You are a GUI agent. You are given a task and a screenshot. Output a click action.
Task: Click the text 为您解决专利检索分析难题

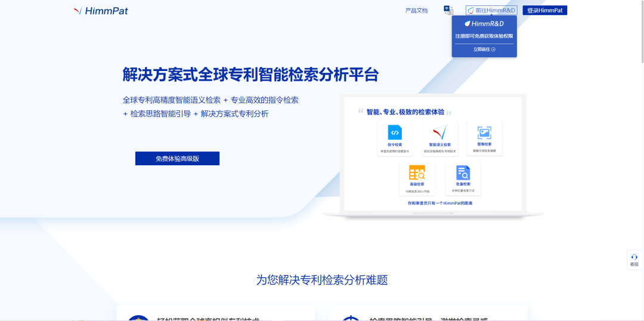coord(322,280)
